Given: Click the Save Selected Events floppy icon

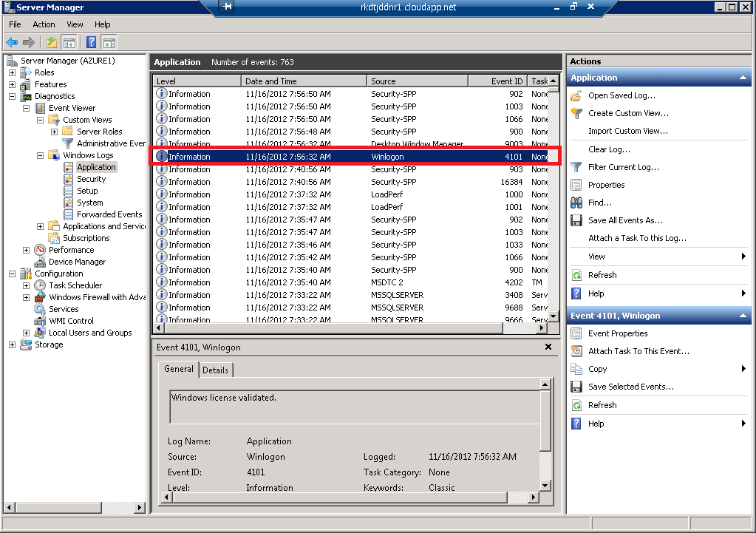Looking at the screenshot, I should (576, 387).
